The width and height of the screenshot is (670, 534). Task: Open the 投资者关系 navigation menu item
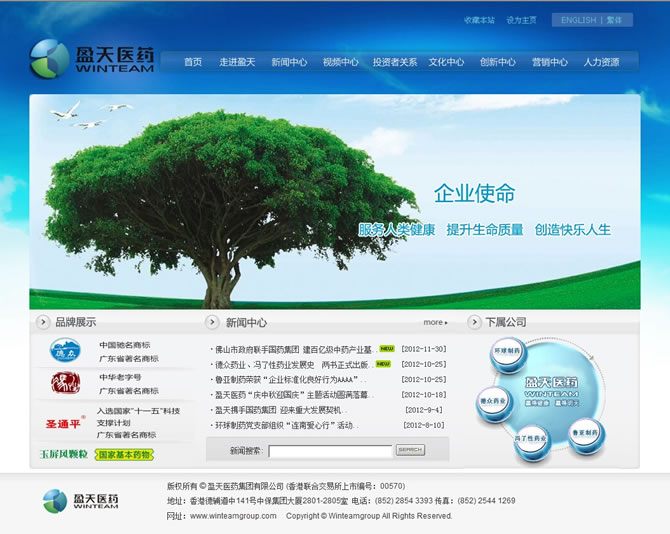pyautogui.click(x=394, y=62)
